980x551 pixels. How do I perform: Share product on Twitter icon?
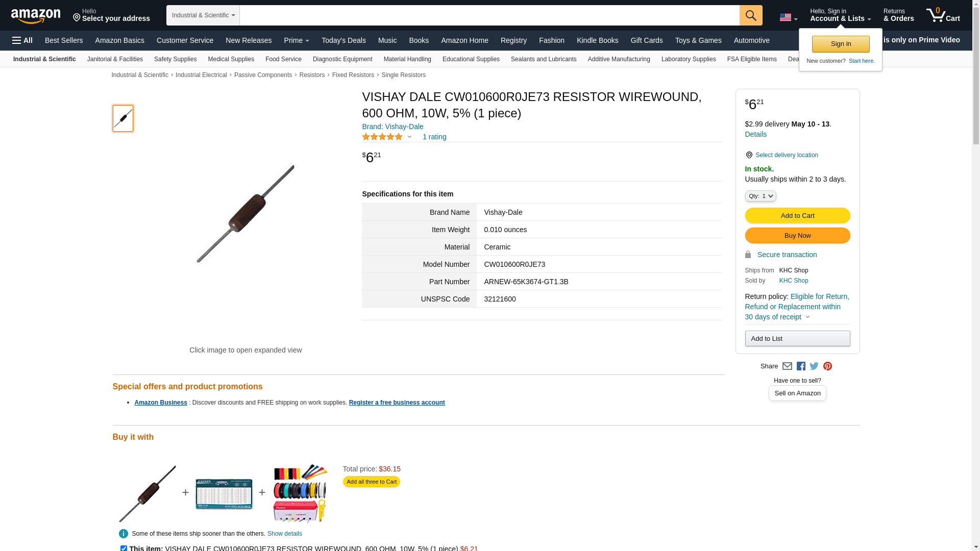[814, 366]
